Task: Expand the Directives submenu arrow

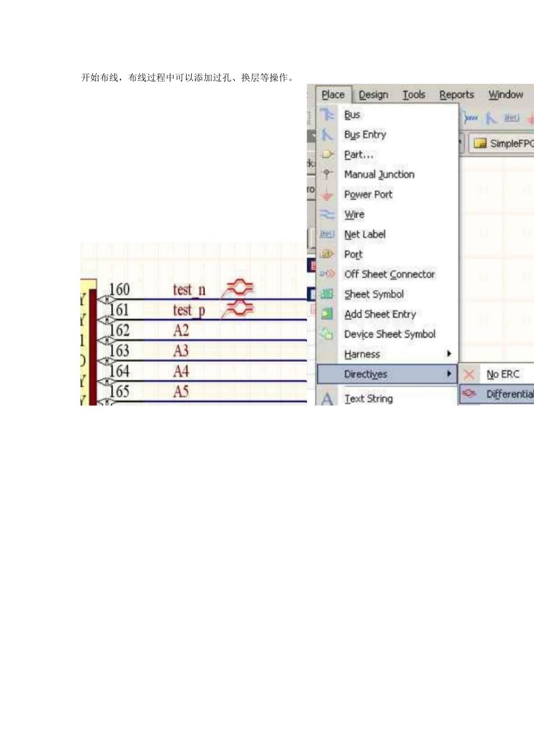Action: tap(449, 374)
